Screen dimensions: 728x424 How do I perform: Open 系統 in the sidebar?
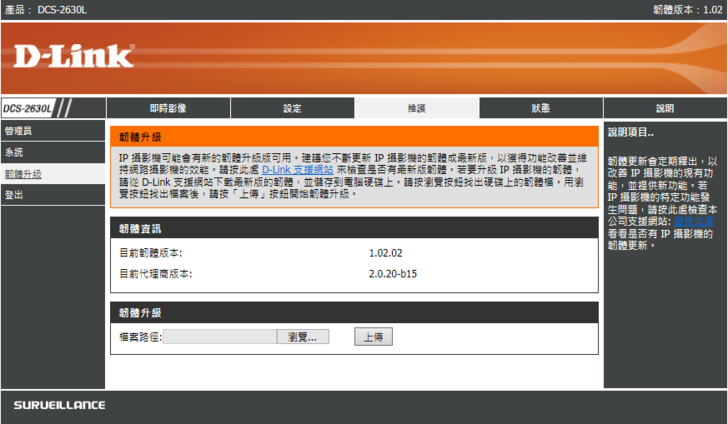coord(53,152)
